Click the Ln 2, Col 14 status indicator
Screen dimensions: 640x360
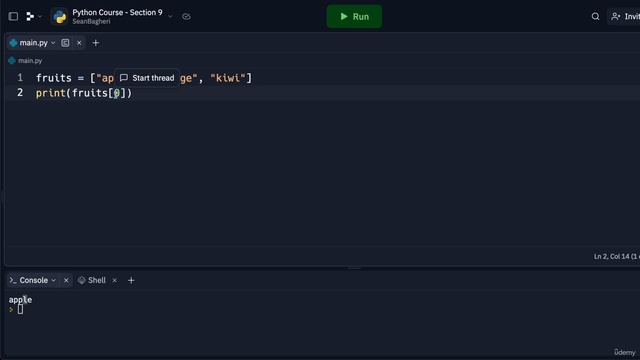tap(616, 256)
